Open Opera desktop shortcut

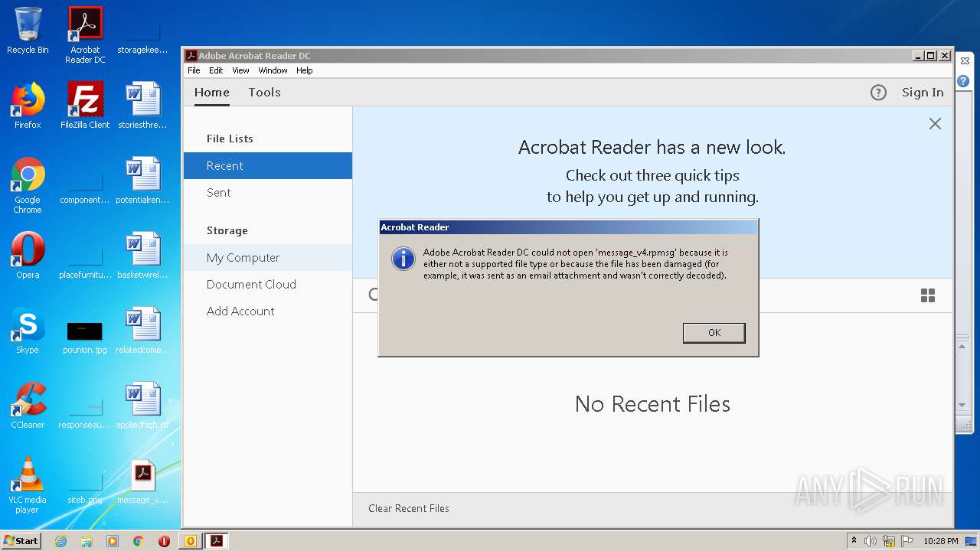click(x=28, y=256)
